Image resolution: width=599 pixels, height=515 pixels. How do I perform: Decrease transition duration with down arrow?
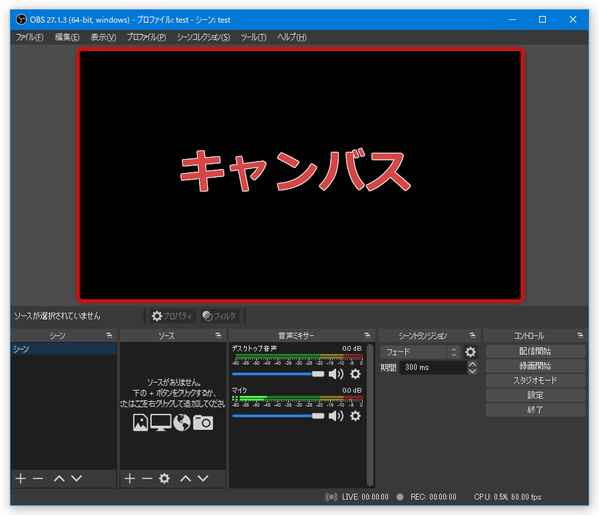(x=473, y=371)
